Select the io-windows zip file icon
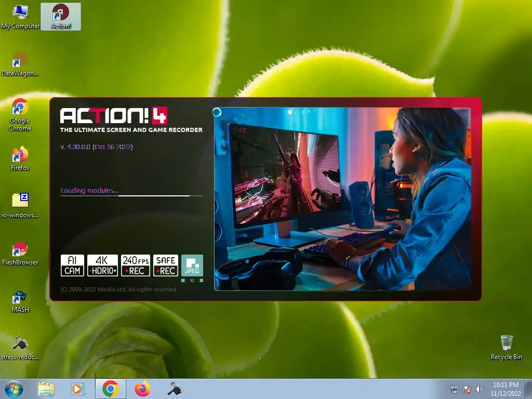Image resolution: width=532 pixels, height=399 pixels. pos(20,206)
